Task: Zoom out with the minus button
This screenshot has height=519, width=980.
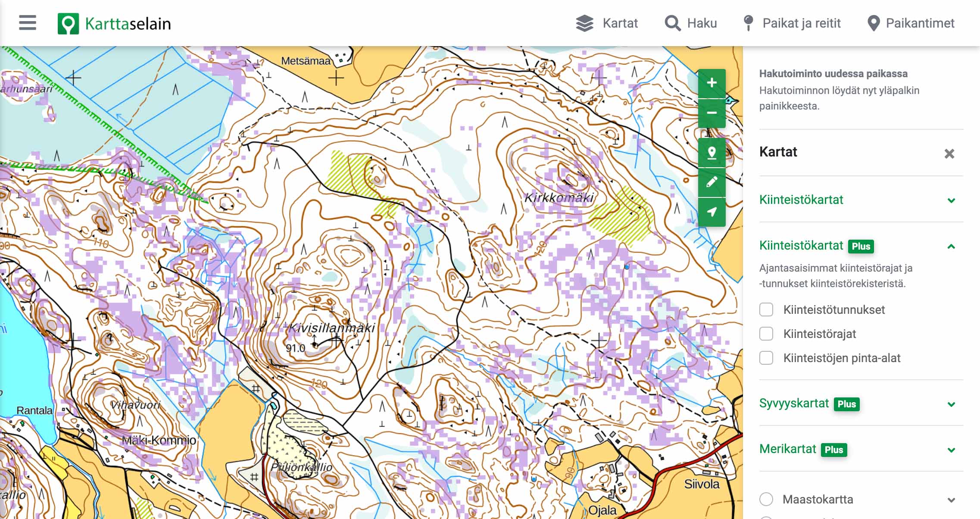Action: pyautogui.click(x=712, y=113)
